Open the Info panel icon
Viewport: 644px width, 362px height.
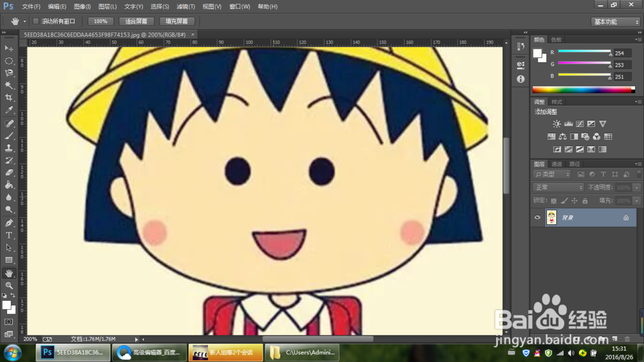[520, 79]
